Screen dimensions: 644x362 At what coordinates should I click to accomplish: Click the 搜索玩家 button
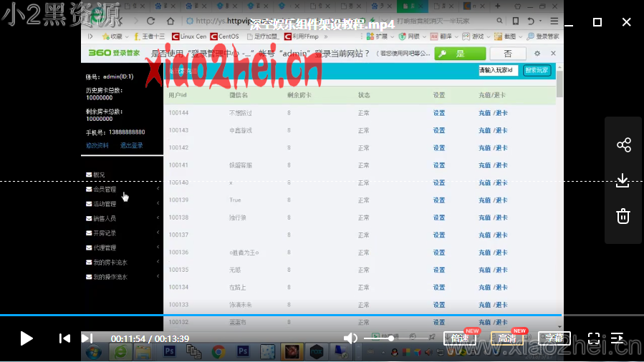click(x=537, y=70)
